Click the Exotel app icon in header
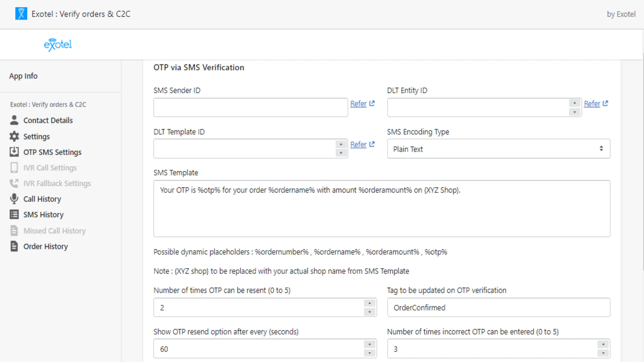Image resolution: width=644 pixels, height=362 pixels. (x=21, y=14)
